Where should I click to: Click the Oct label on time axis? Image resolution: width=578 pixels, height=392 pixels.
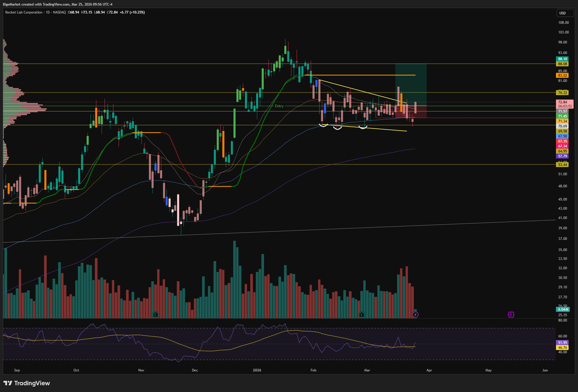tap(76, 371)
